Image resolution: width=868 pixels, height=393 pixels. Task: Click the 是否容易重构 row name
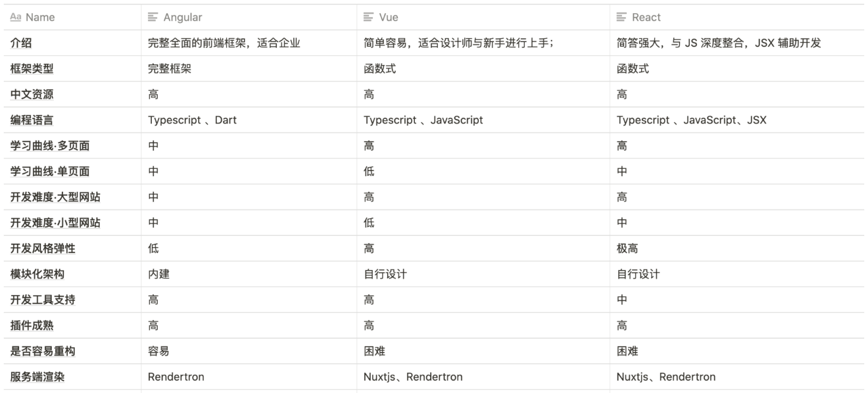[43, 351]
